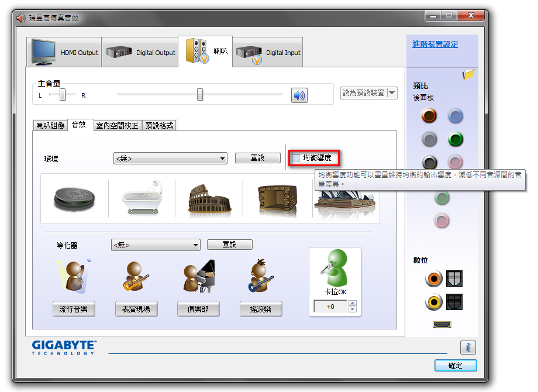Click the 重設 button next to environment dropdown
This screenshot has height=392, width=538.
(x=258, y=158)
